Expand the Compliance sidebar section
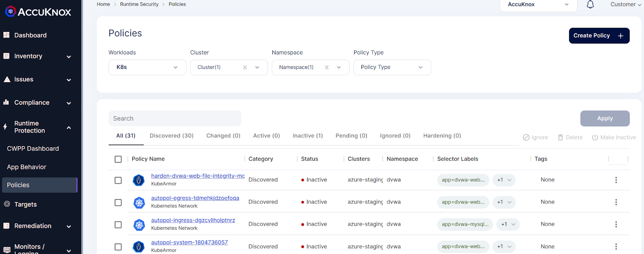The width and height of the screenshot is (644, 254). click(x=69, y=103)
